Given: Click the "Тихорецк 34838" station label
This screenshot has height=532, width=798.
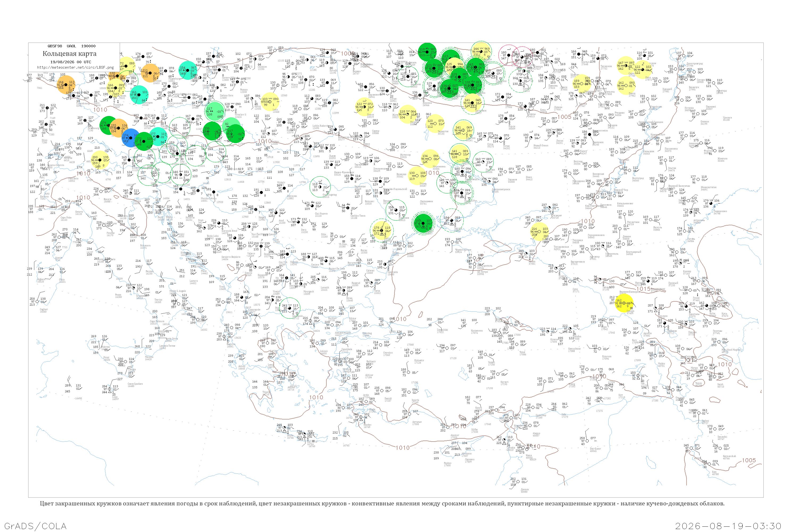Looking at the screenshot, I should click(x=578, y=241).
